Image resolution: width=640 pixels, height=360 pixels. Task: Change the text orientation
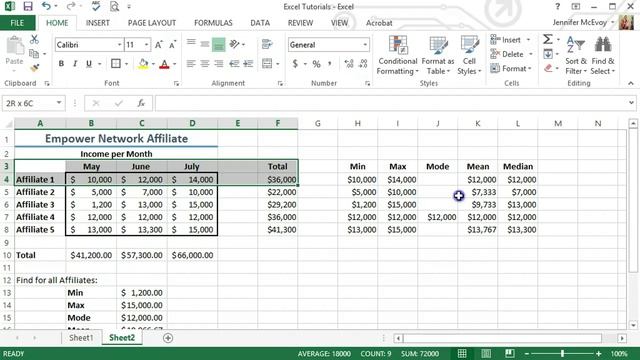coord(235,44)
